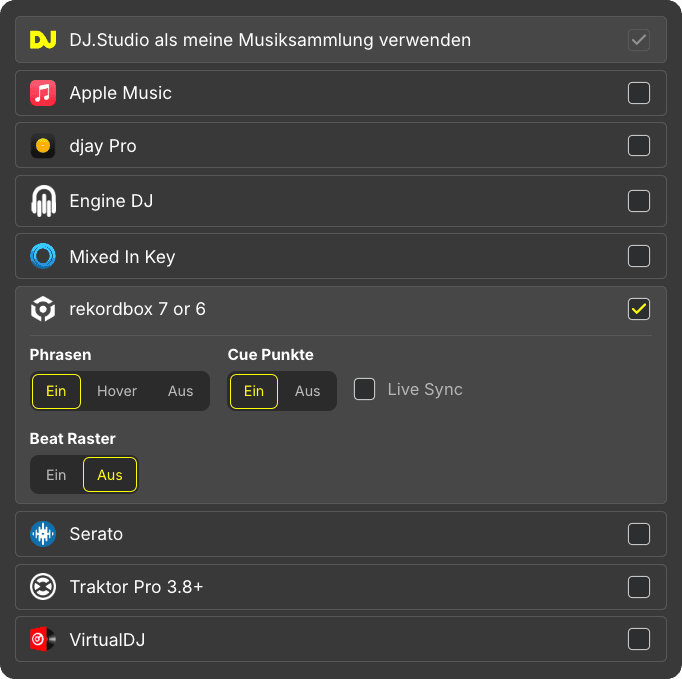Screen dimensions: 682x679
Task: Choose Aus for Beat Raster
Action: click(x=110, y=475)
